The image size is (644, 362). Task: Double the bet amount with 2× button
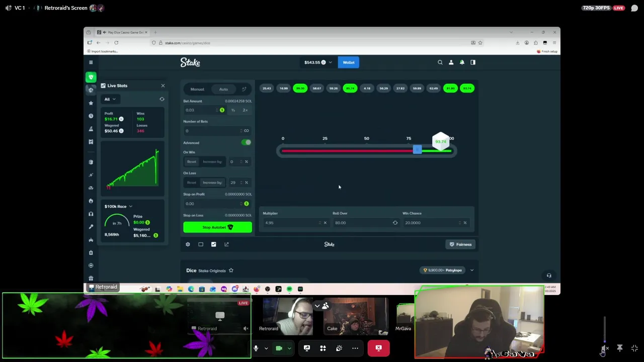[245, 110]
